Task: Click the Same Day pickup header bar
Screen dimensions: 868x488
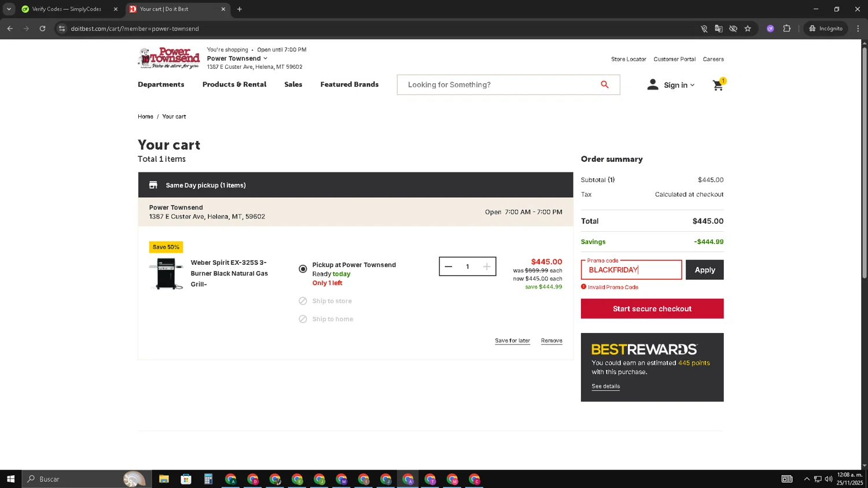Action: click(355, 185)
